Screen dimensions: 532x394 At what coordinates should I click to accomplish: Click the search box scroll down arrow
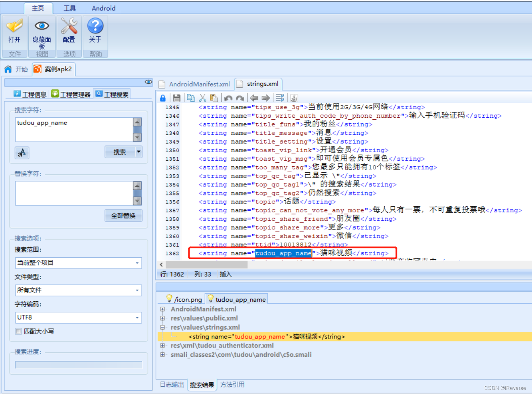click(137, 137)
